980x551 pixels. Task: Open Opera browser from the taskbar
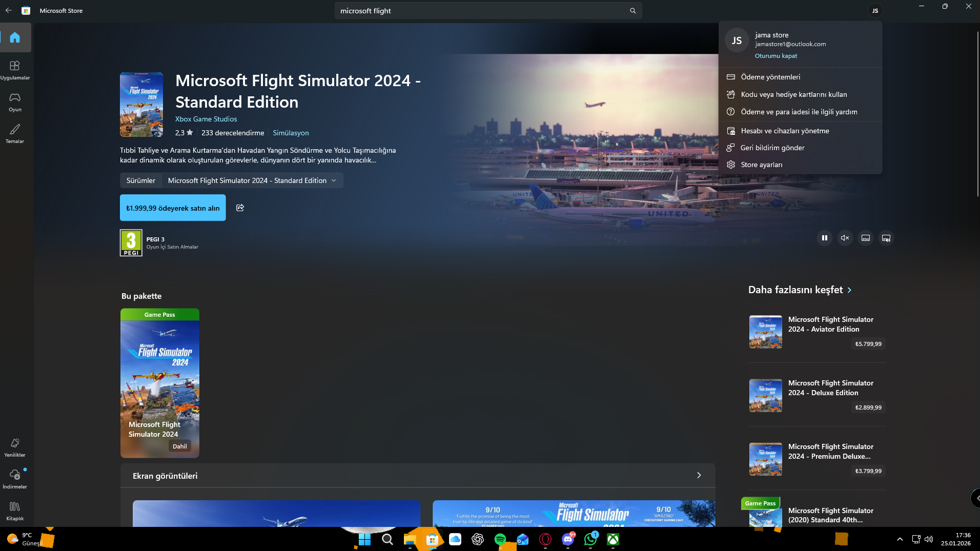(x=545, y=539)
